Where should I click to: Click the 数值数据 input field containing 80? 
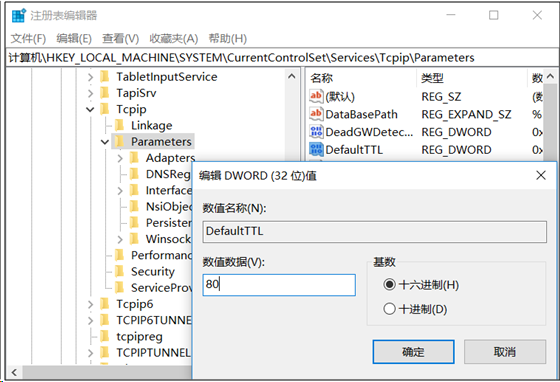coord(279,285)
